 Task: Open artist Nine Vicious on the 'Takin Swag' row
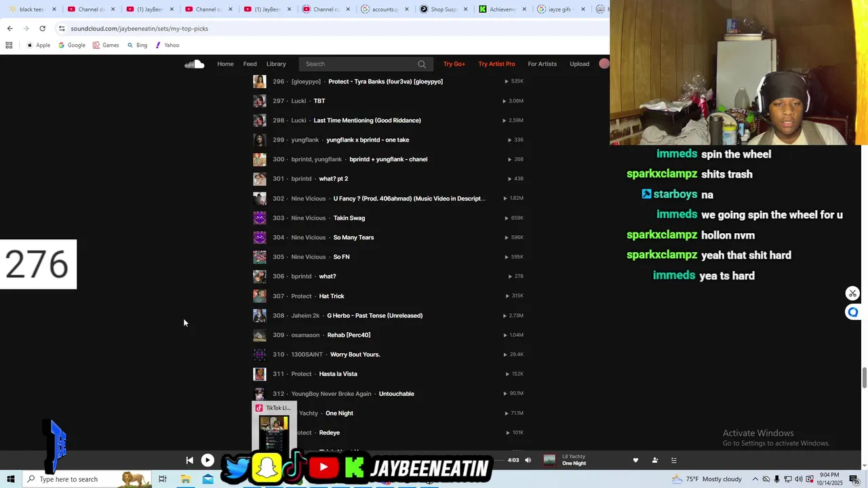[309, 218]
